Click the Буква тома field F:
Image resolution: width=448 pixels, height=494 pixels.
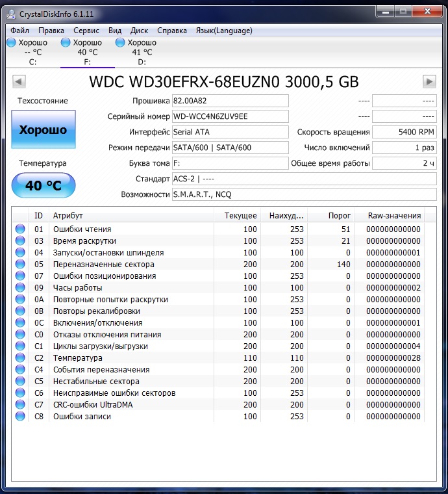(x=230, y=163)
